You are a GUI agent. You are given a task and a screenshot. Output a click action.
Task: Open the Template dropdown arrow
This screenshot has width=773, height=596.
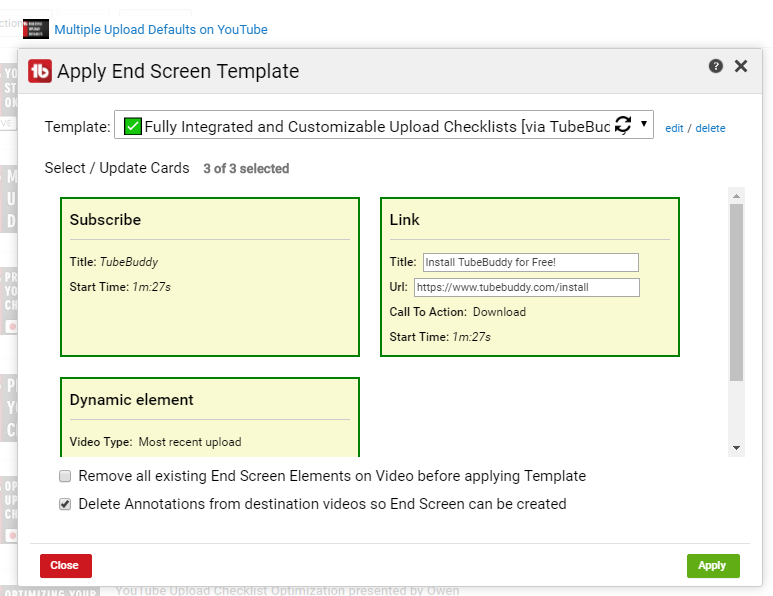(x=644, y=123)
